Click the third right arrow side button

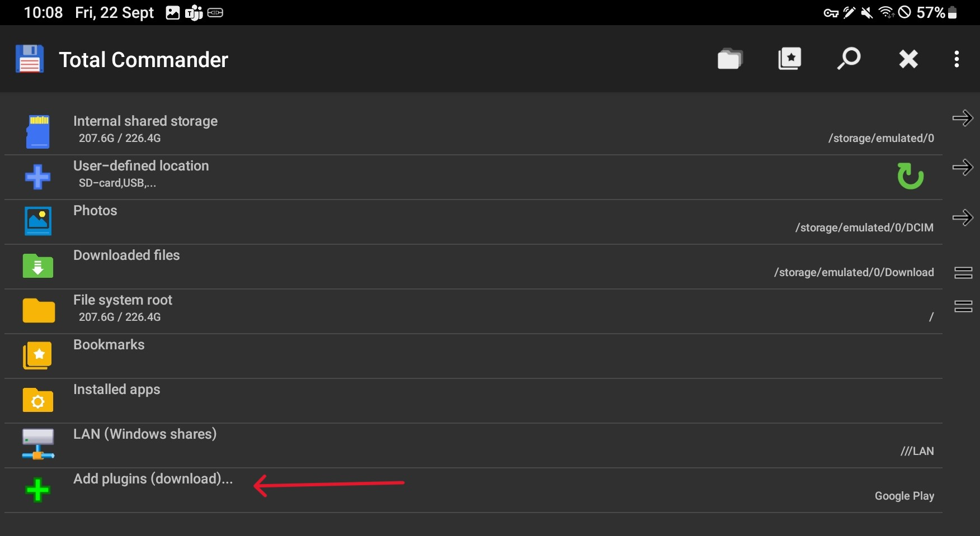pos(963,217)
